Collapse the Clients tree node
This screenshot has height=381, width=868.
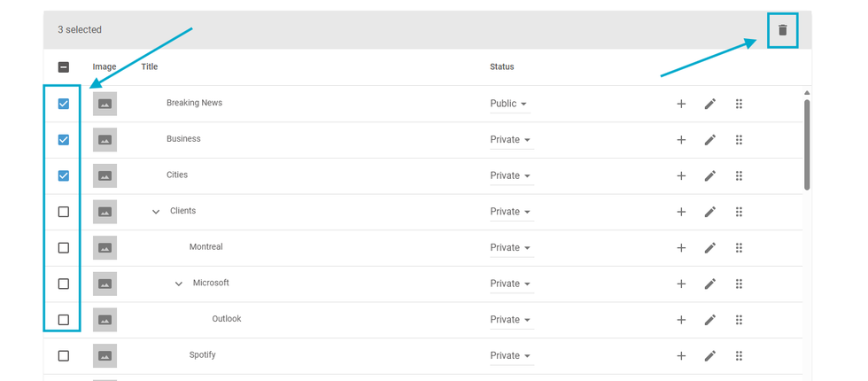click(156, 212)
